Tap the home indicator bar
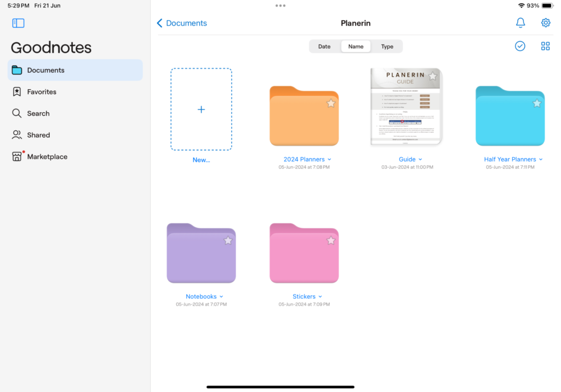The width and height of the screenshot is (561, 392). pyautogui.click(x=280, y=387)
